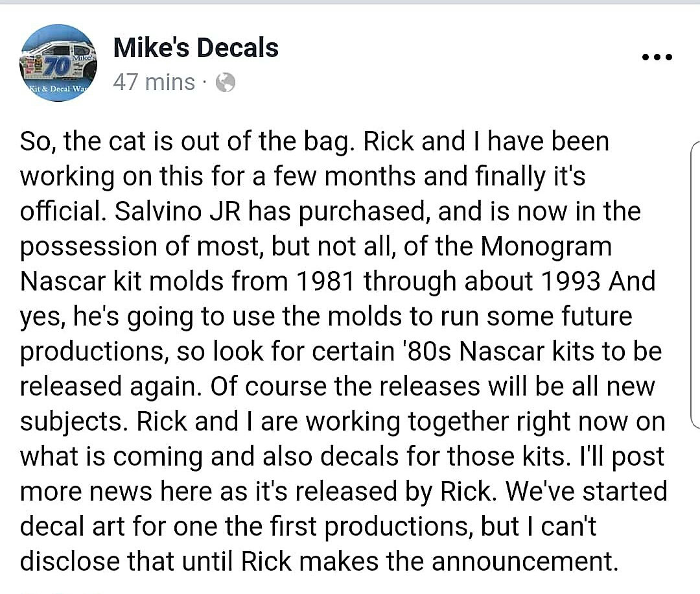
Task: Click the year 1981 in post text
Action: (325, 281)
